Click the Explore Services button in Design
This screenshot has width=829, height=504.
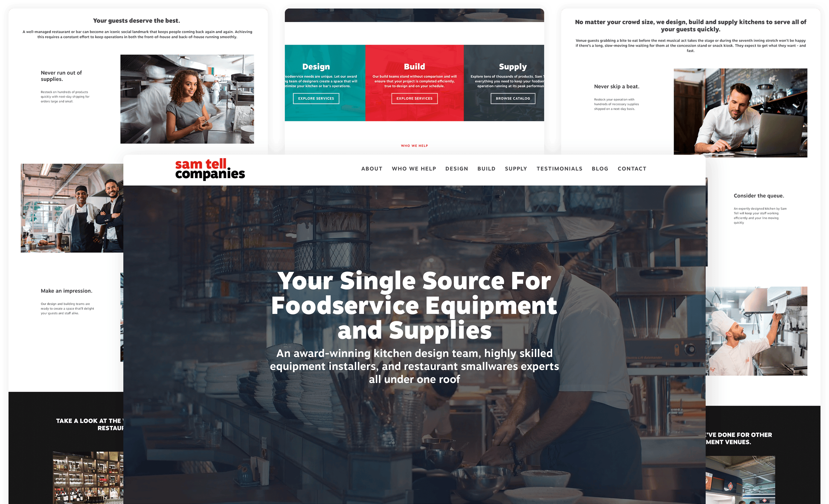[316, 98]
